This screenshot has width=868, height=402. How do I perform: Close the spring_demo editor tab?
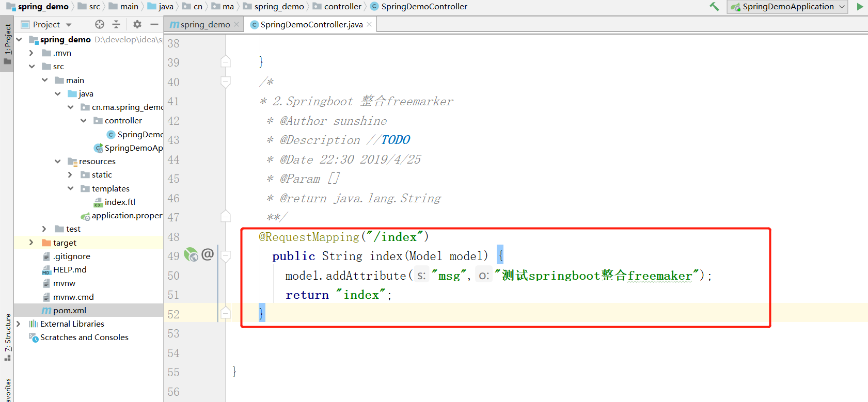tap(236, 24)
